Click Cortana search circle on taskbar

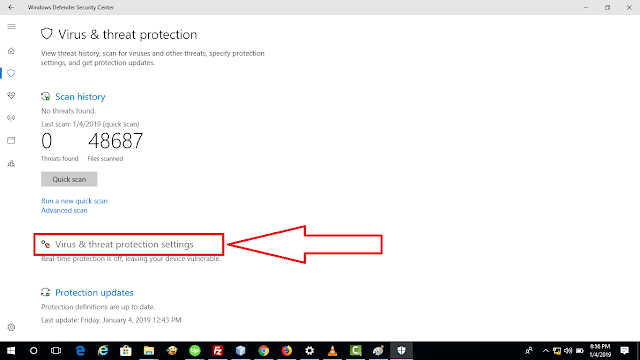[33, 351]
